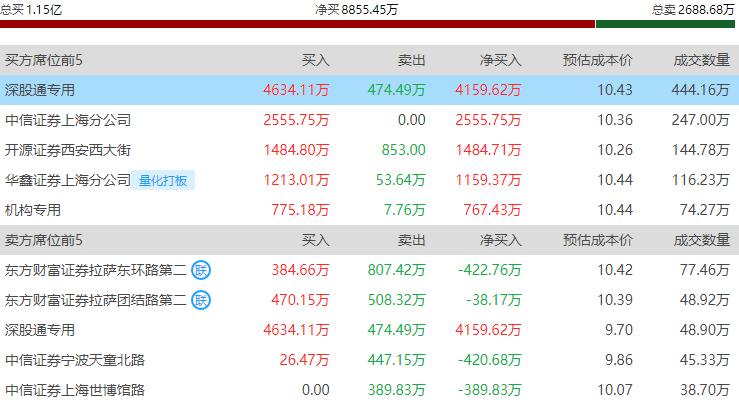Click 总卖 2688.68万 summary text
The width and height of the screenshot is (739, 402).
(693, 9)
